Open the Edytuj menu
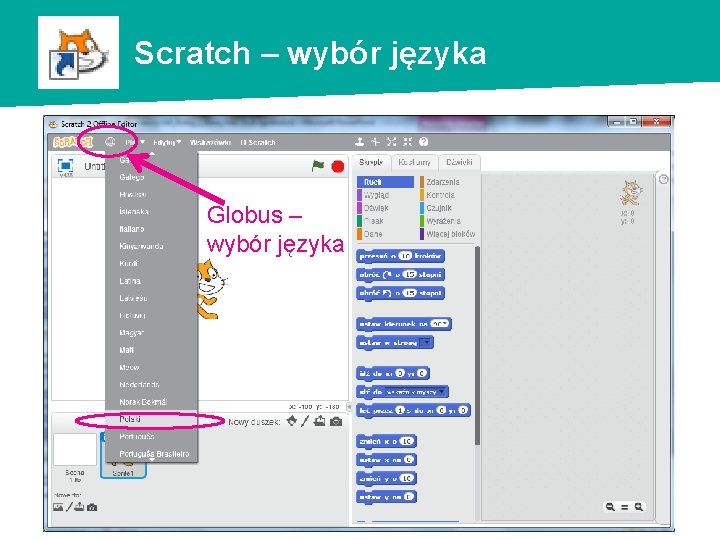 click(x=167, y=142)
